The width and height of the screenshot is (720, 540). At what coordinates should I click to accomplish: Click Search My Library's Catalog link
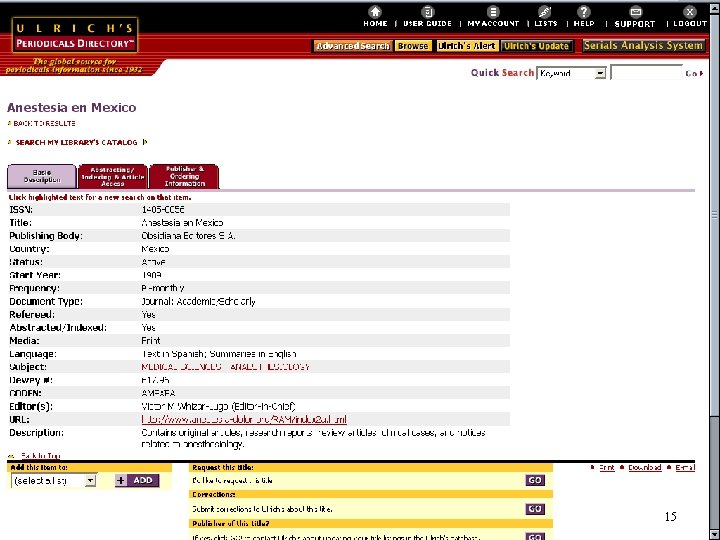[x=76, y=142]
